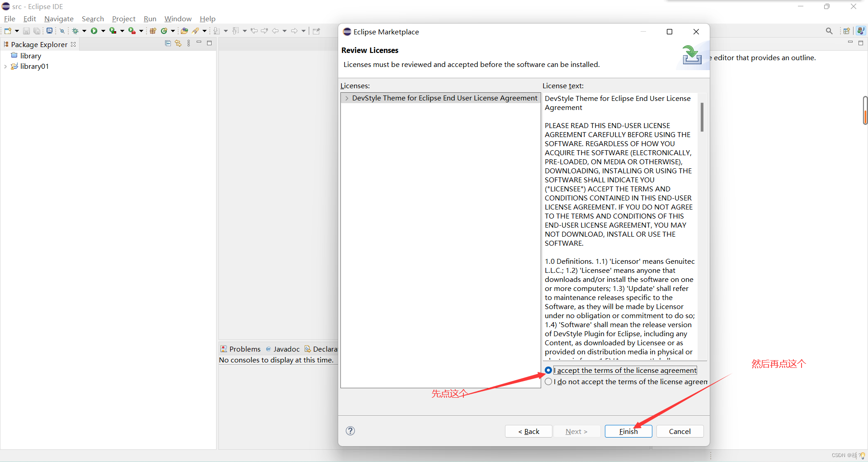Open the Navigate menu
Screen dimensions: 868x462
pyautogui.click(x=59, y=19)
